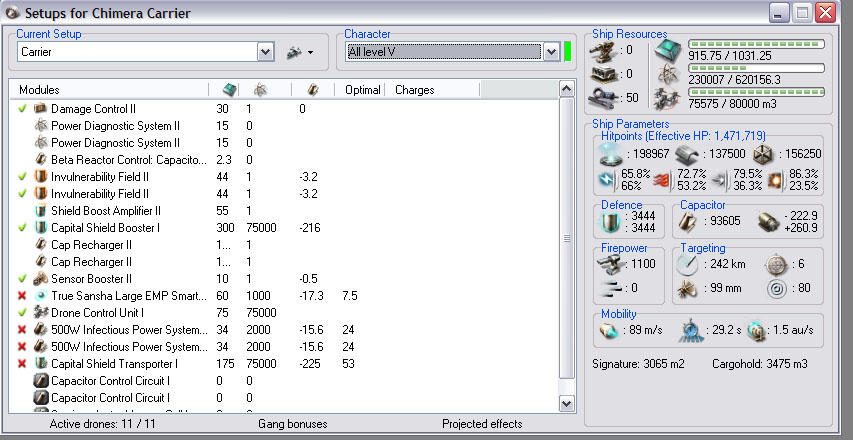Open the Character dropdown arrow
853x440 pixels.
pos(552,52)
